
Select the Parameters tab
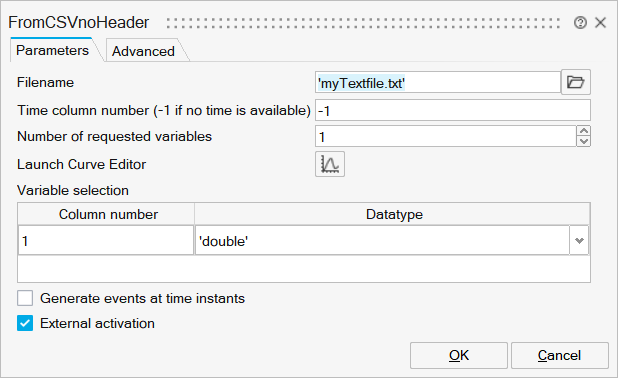(x=52, y=50)
